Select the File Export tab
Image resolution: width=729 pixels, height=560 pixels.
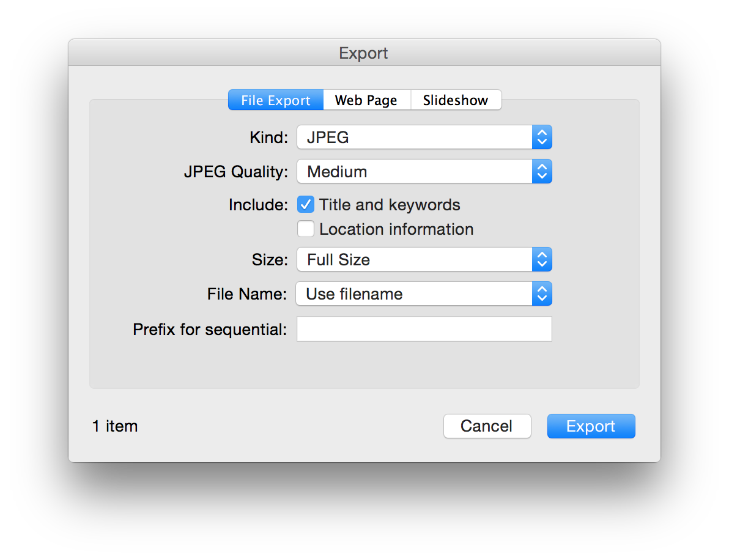[x=276, y=100]
